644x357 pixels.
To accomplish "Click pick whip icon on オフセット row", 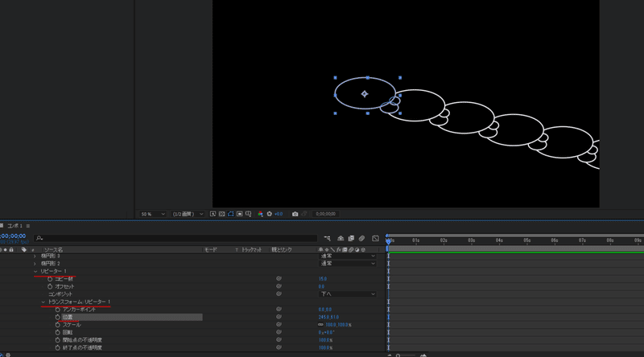I will pyautogui.click(x=279, y=286).
